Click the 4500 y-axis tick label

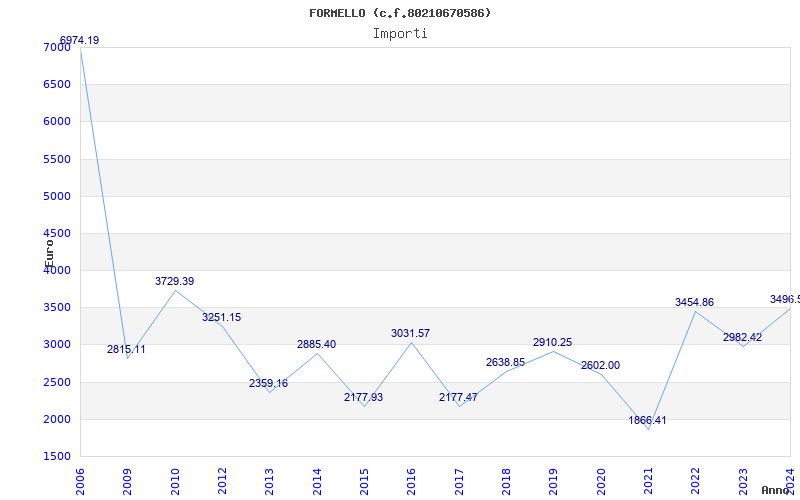(57, 234)
